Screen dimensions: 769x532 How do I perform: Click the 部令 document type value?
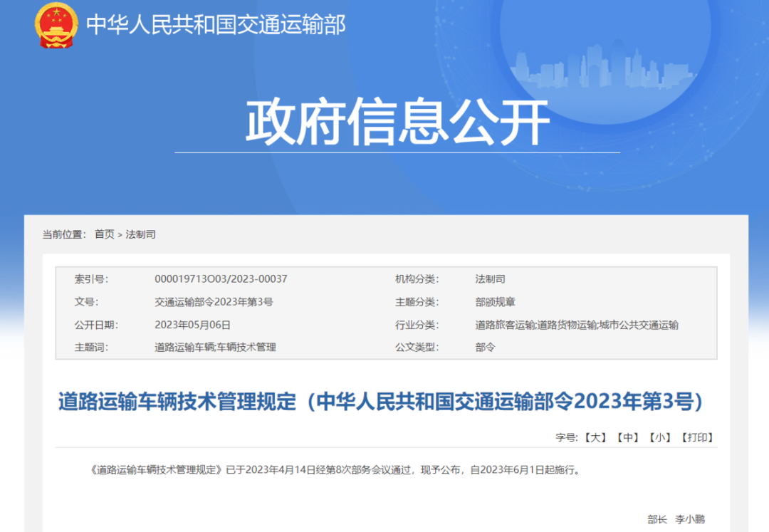tap(485, 347)
